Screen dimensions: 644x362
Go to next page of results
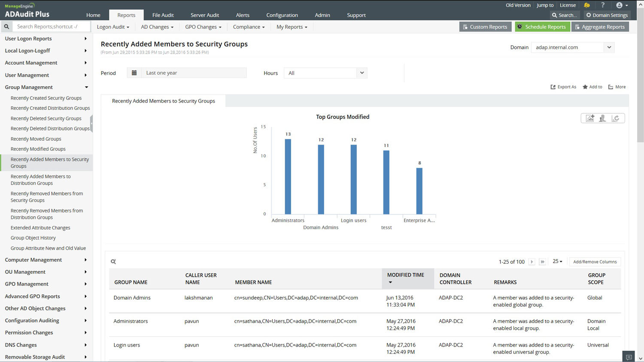(x=532, y=262)
